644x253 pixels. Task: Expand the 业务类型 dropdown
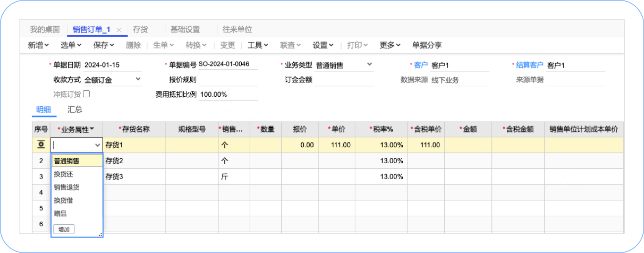[370, 64]
